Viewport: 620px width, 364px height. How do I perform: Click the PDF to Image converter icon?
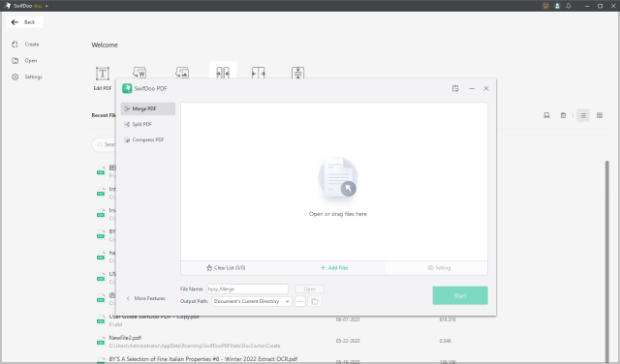click(x=182, y=73)
